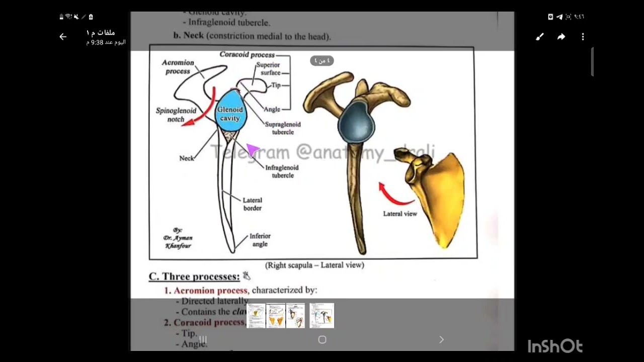Viewport: 644px width, 362px height.
Task: Tap the 'Inferior angle' label
Action: (260, 240)
